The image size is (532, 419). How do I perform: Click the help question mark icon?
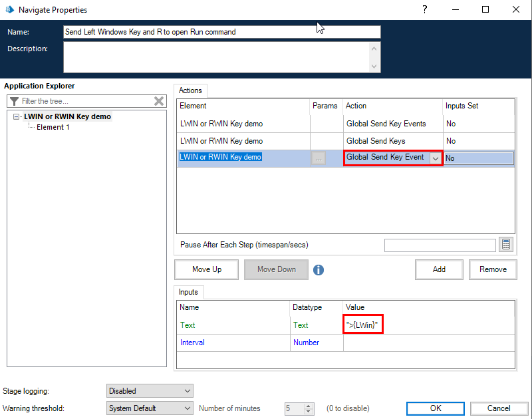click(x=424, y=9)
